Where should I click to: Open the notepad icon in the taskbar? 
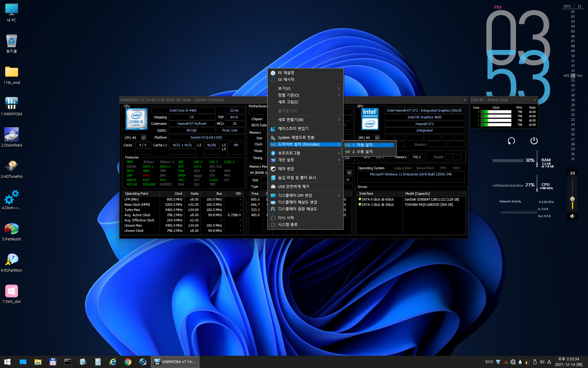tap(83, 362)
